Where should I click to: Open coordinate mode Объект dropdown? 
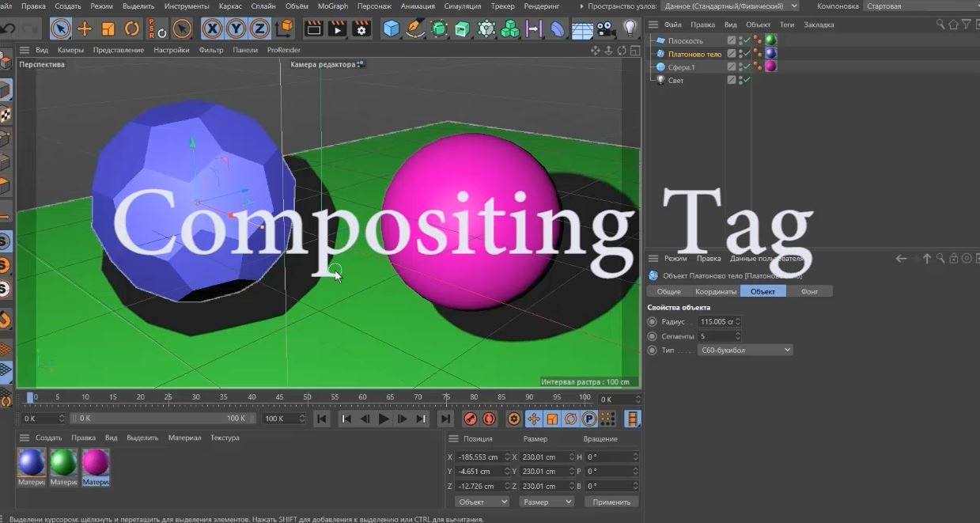[482, 502]
